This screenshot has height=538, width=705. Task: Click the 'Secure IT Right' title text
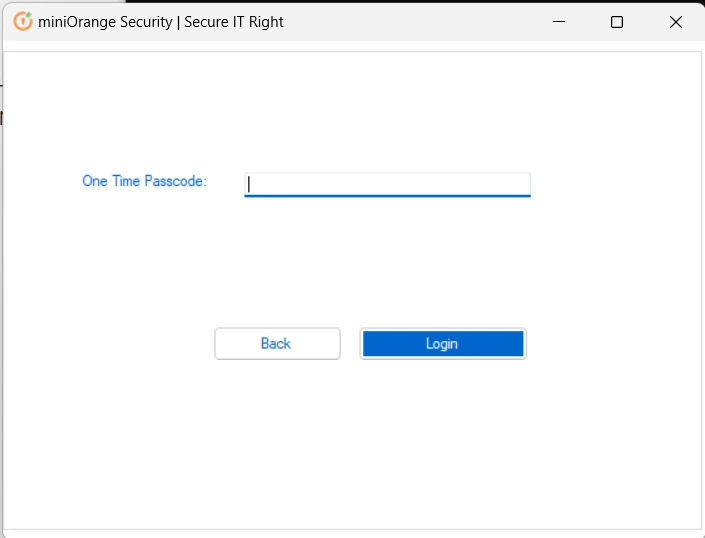click(x=234, y=22)
